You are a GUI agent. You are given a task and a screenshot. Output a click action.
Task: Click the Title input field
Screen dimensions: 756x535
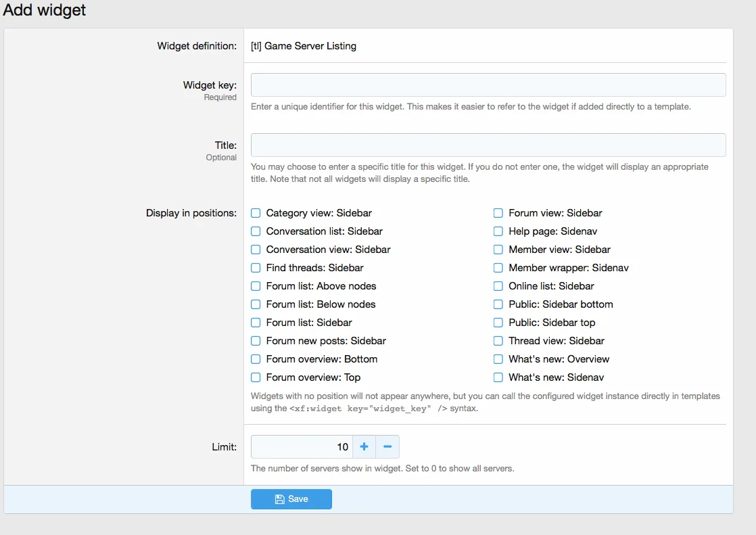(x=488, y=145)
